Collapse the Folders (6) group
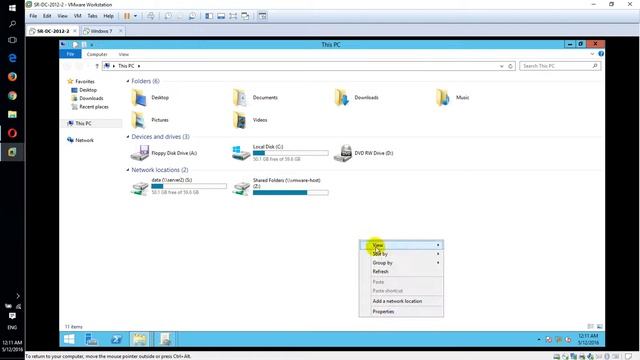Screen dimensions: 640x360 click(x=128, y=81)
